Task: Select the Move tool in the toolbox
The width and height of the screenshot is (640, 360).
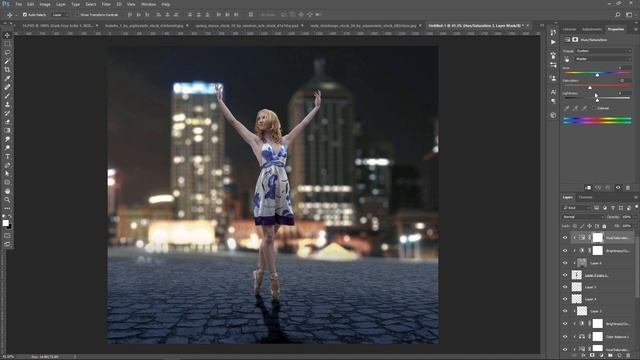Action: coord(7,36)
